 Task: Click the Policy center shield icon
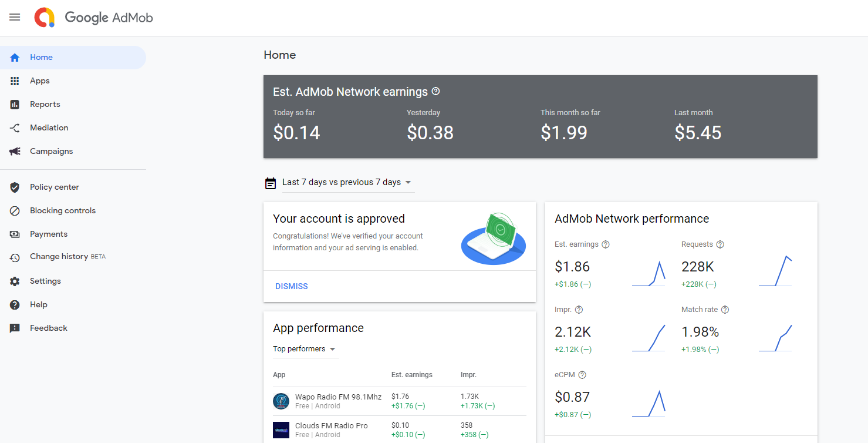15,187
